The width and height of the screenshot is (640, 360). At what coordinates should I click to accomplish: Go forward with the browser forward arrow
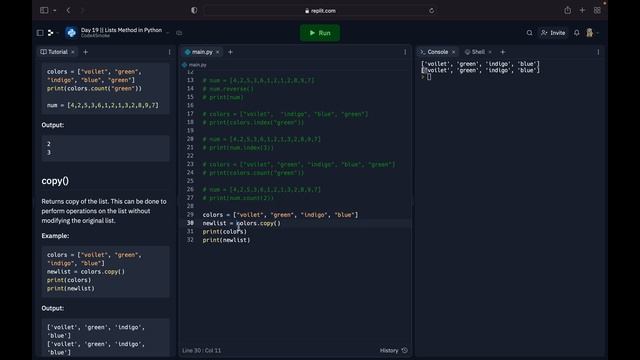pos(82,10)
